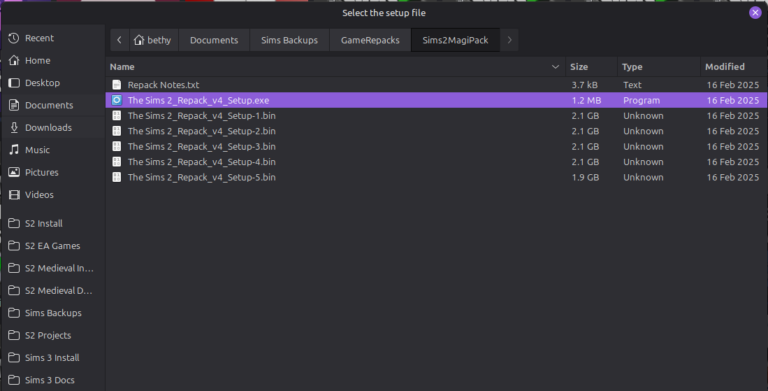
Task: Select the Sims2MagiPack breadcrumb
Action: point(456,40)
